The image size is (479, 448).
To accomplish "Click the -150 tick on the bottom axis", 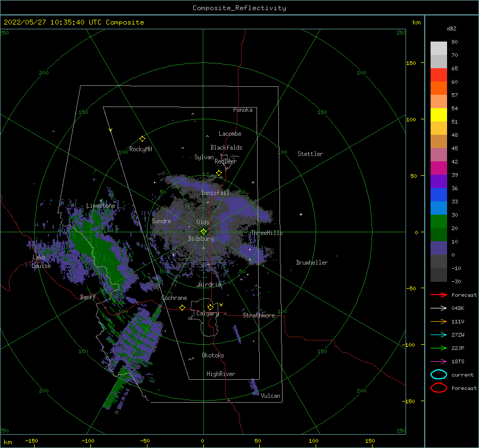I will tap(31, 441).
